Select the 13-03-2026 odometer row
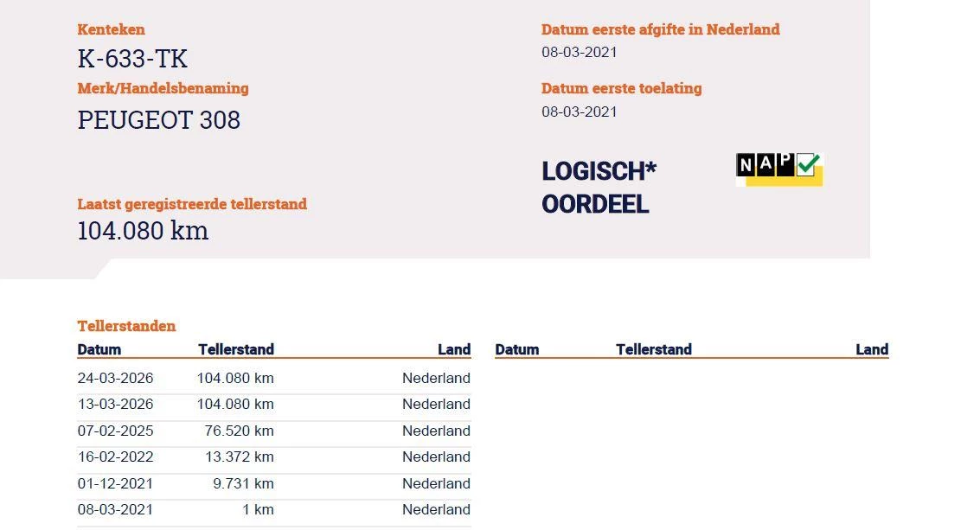 (273, 404)
